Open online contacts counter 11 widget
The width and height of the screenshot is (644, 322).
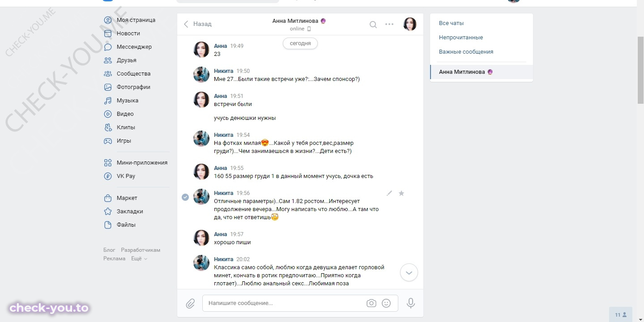[x=621, y=315]
